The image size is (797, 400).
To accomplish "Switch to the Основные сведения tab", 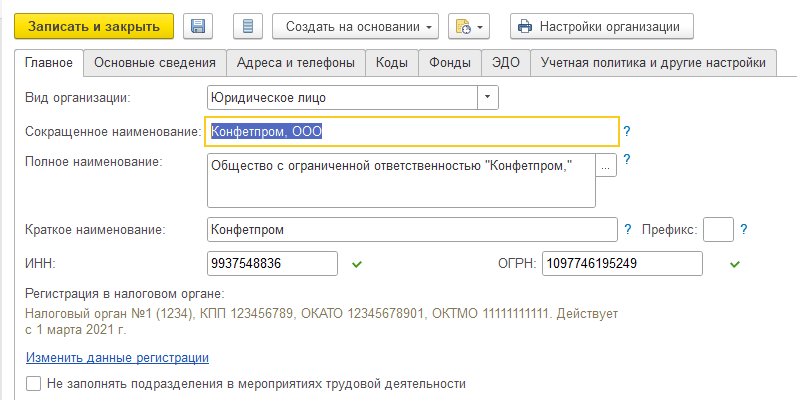I will pos(155,63).
